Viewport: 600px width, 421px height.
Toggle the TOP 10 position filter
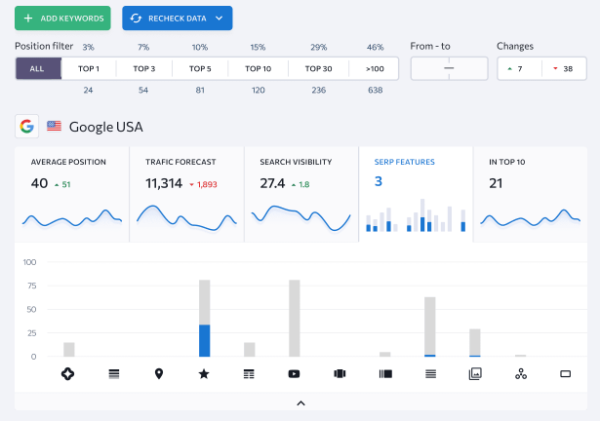[x=258, y=68]
